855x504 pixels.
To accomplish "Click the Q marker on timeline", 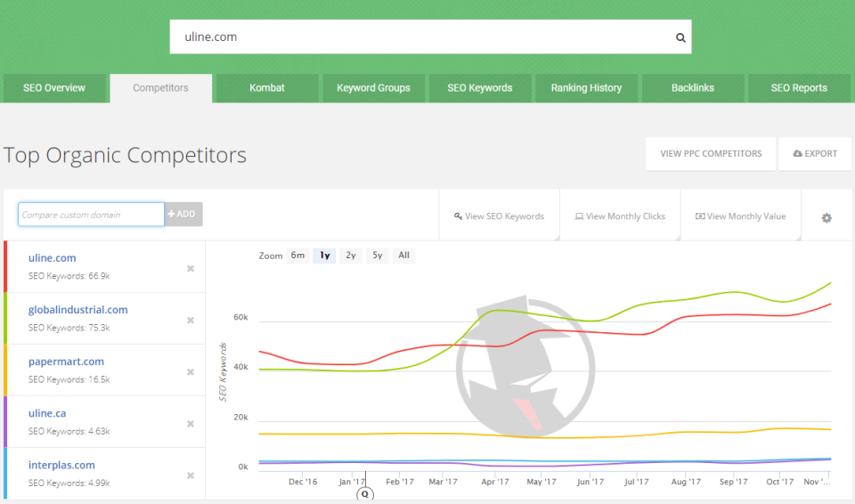I will pyautogui.click(x=365, y=494).
